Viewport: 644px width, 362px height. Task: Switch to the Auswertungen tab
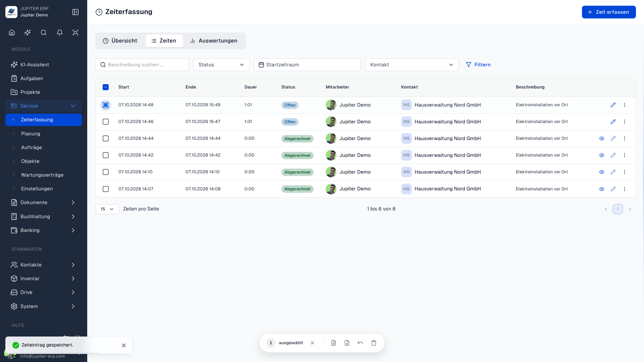[214, 41]
